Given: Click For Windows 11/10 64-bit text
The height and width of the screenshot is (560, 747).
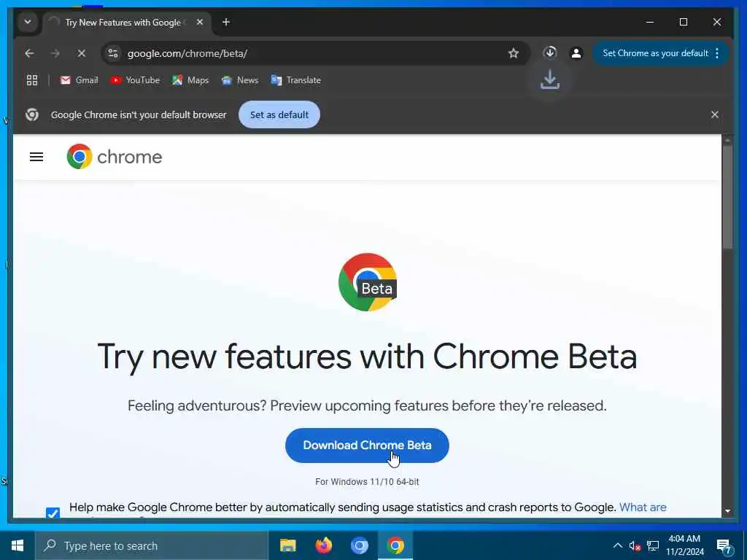Looking at the screenshot, I should click(x=367, y=482).
